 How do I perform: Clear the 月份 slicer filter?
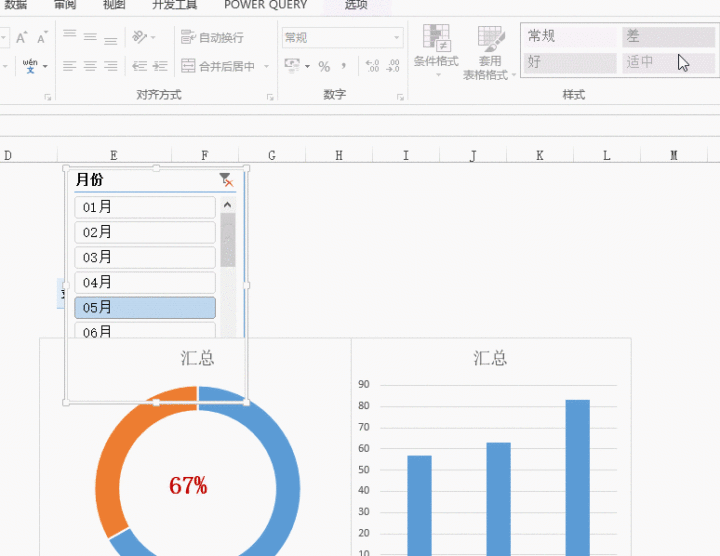click(227, 180)
